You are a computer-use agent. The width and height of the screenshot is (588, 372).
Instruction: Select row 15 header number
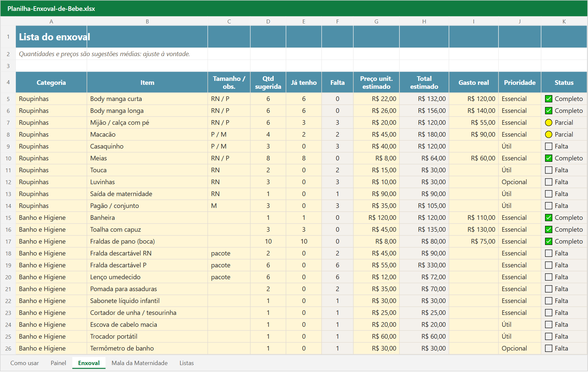click(8, 218)
